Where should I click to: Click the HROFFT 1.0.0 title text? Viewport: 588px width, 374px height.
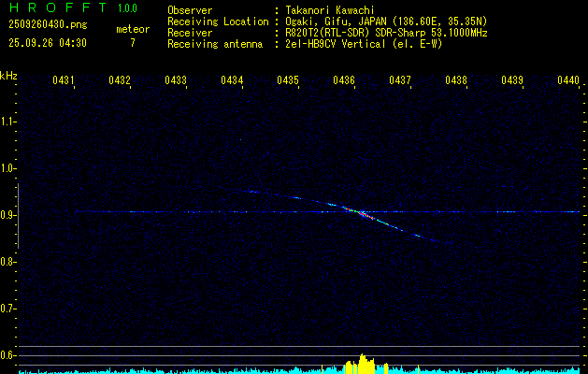point(74,7)
